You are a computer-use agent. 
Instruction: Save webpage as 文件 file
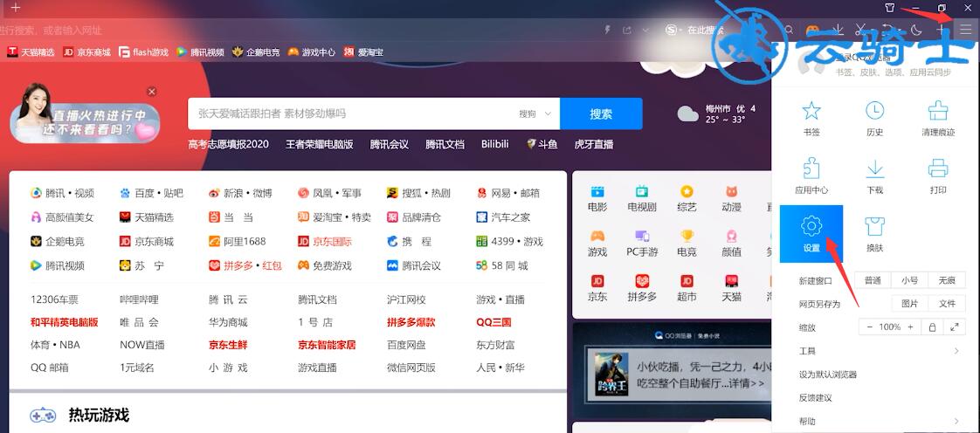[x=947, y=304]
